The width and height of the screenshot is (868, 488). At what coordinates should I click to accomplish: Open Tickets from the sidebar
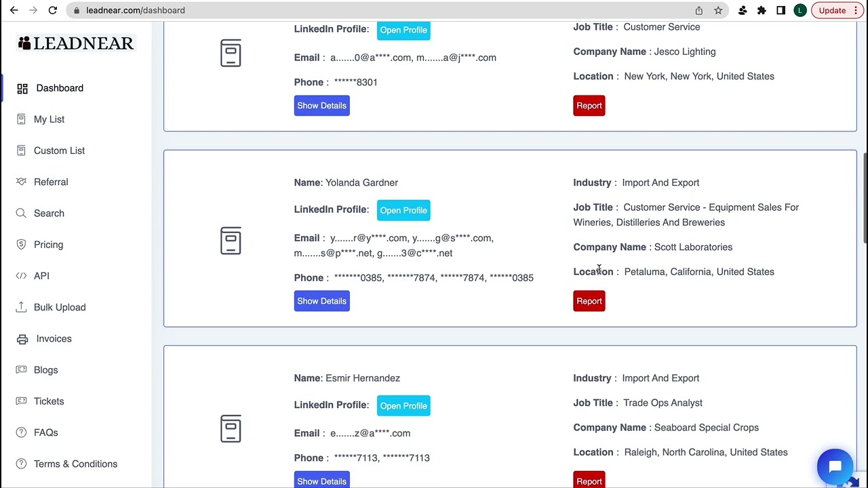[x=49, y=401]
